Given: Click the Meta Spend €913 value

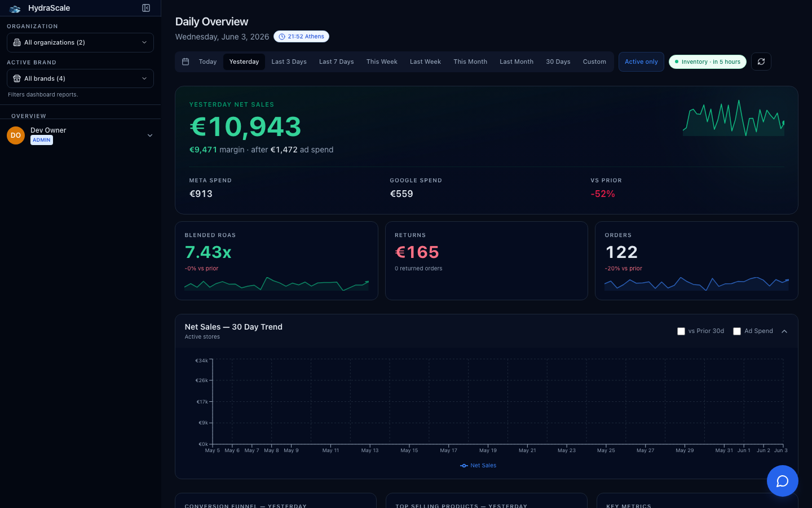Looking at the screenshot, I should pyautogui.click(x=201, y=194).
